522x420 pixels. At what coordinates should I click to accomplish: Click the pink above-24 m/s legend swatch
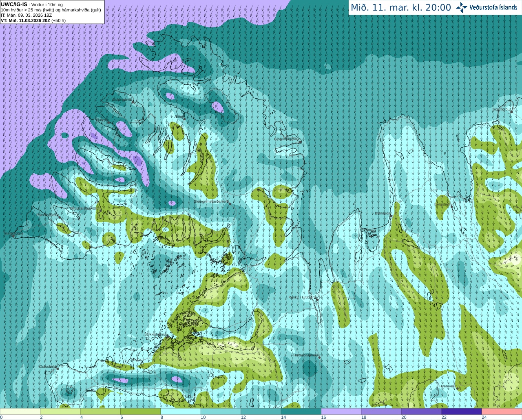(502, 411)
